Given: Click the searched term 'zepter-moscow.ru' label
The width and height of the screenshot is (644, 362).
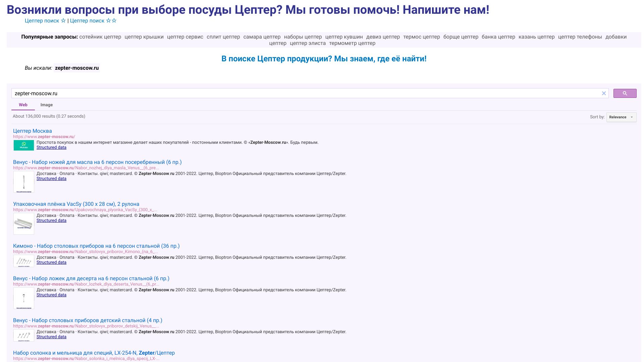Looking at the screenshot, I should (77, 68).
